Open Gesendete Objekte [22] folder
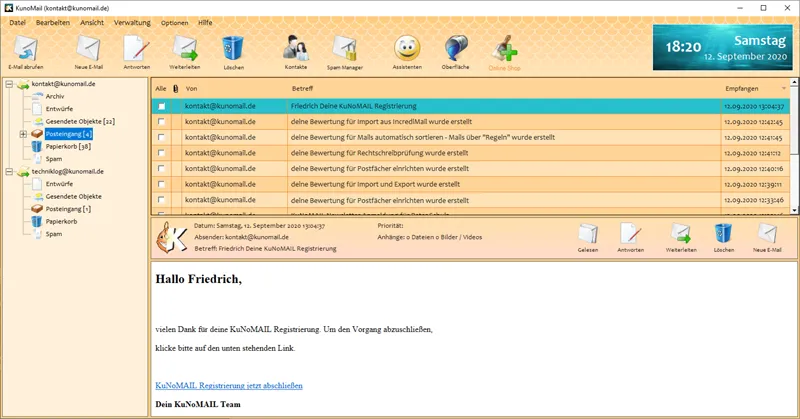800x419 pixels. [80, 121]
